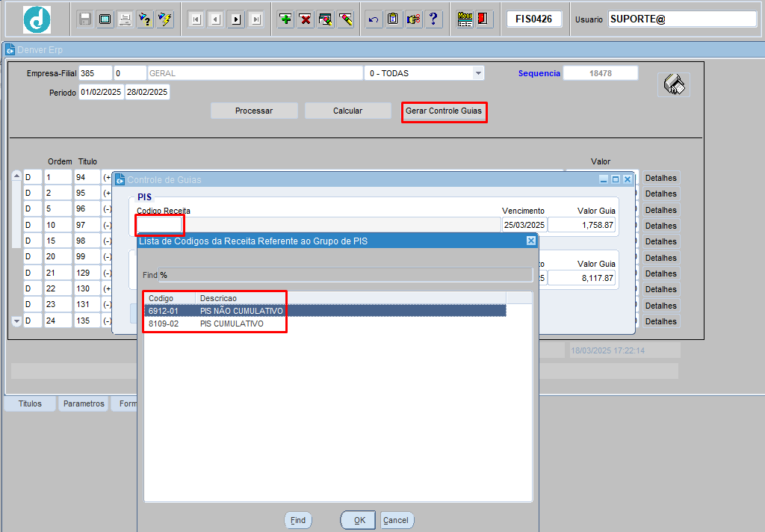Click the Find filter text field
Screen dimensions: 765x532
345,275
